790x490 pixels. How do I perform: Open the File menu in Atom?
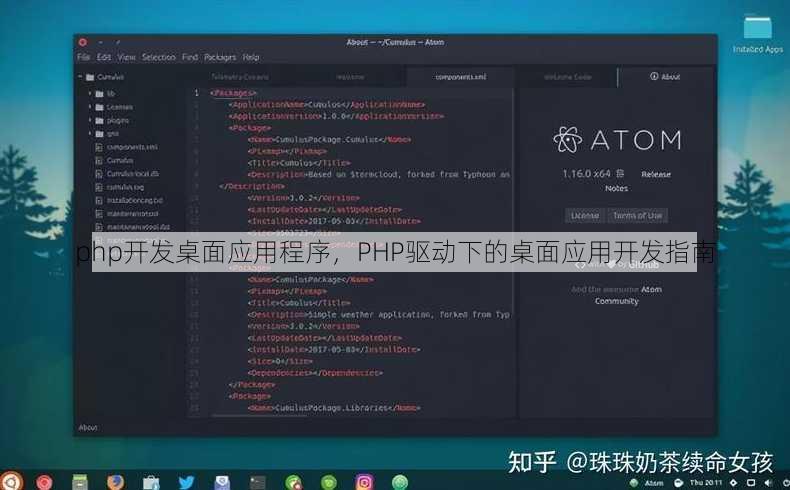(x=84, y=57)
